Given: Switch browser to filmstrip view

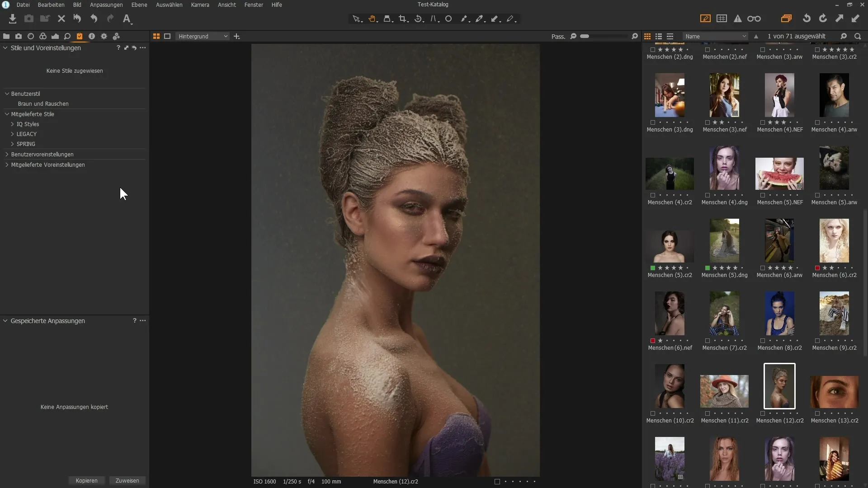Looking at the screenshot, I should click(x=670, y=36).
